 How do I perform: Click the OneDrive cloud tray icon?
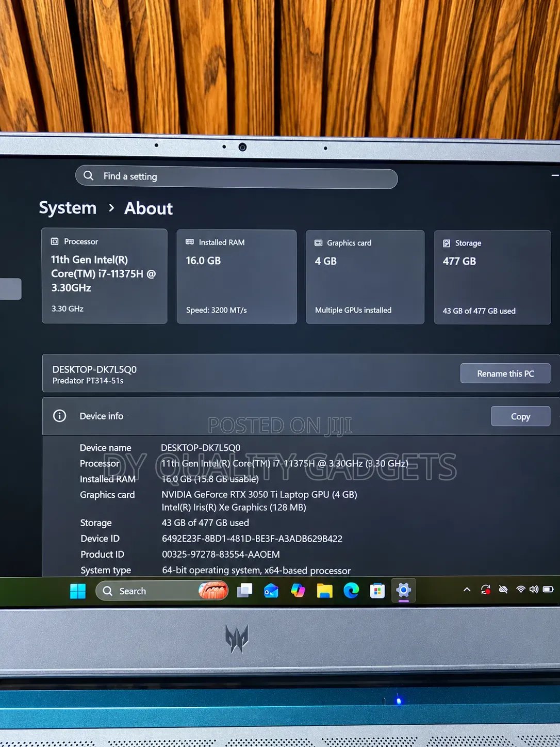(x=503, y=589)
